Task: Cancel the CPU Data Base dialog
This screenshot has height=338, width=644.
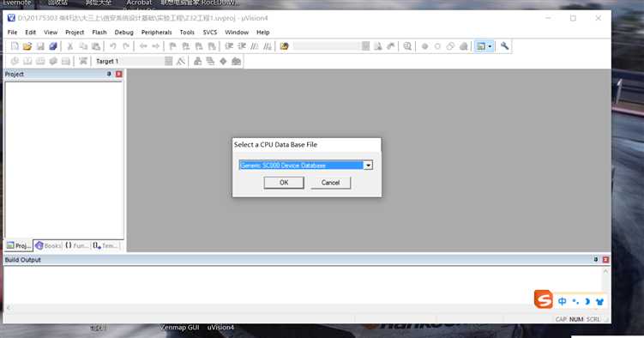Action: [x=331, y=183]
